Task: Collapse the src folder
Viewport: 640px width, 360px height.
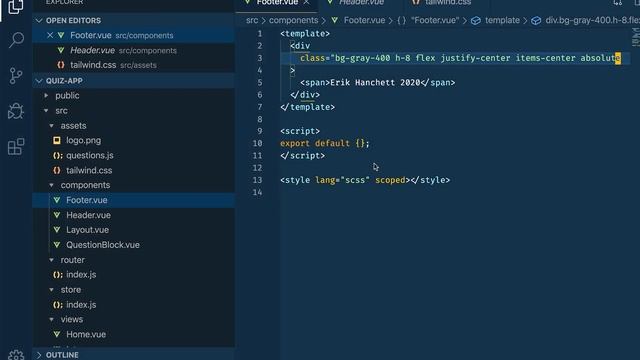Action: tap(46, 111)
